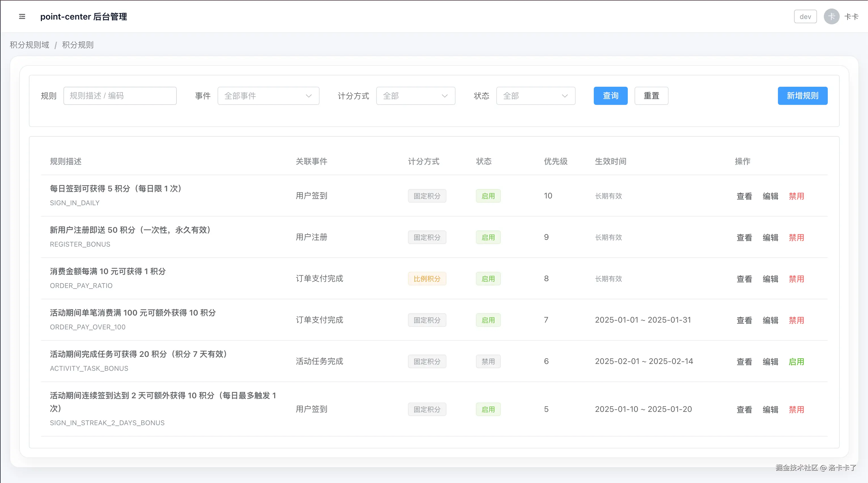Click the 新增规则 button
The height and width of the screenshot is (483, 868).
click(x=802, y=96)
